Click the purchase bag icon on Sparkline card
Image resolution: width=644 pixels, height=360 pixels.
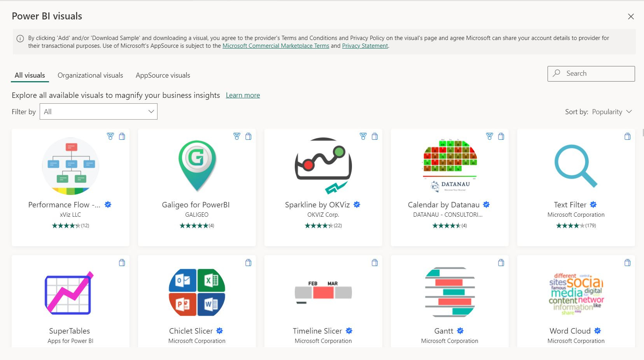pos(375,136)
